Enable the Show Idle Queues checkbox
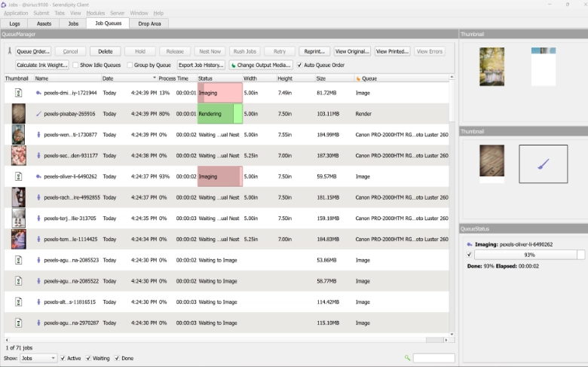588x367 pixels. click(x=75, y=65)
